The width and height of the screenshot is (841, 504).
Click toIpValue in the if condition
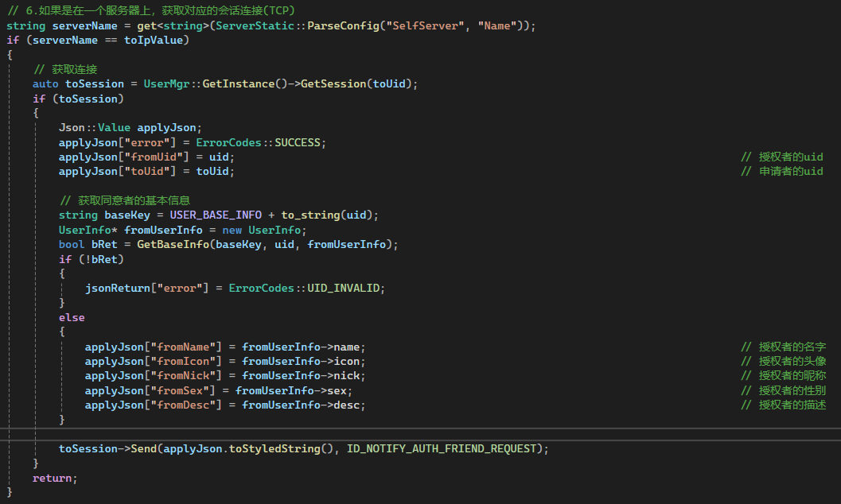154,40
